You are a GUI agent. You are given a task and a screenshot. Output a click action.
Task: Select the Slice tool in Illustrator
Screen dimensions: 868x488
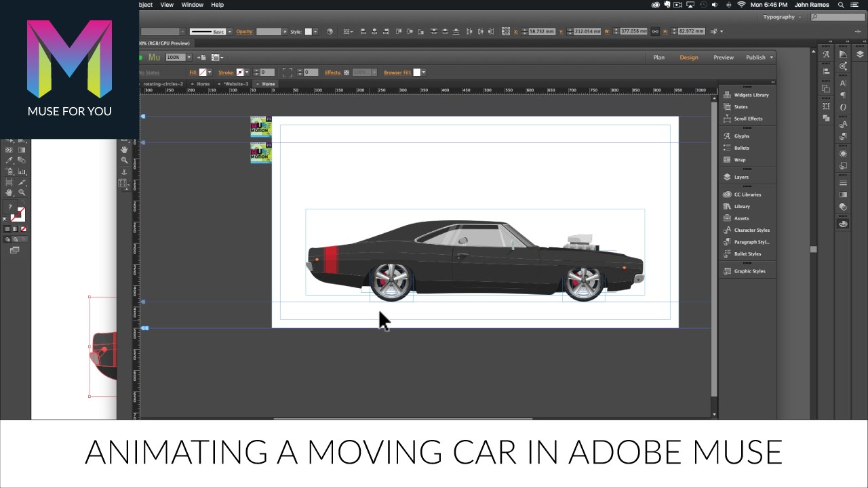(22, 182)
